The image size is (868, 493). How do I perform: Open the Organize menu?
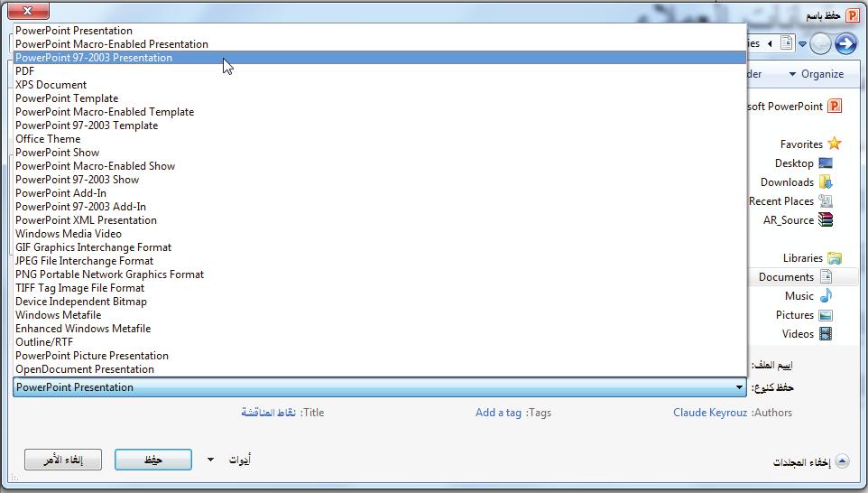pos(816,74)
